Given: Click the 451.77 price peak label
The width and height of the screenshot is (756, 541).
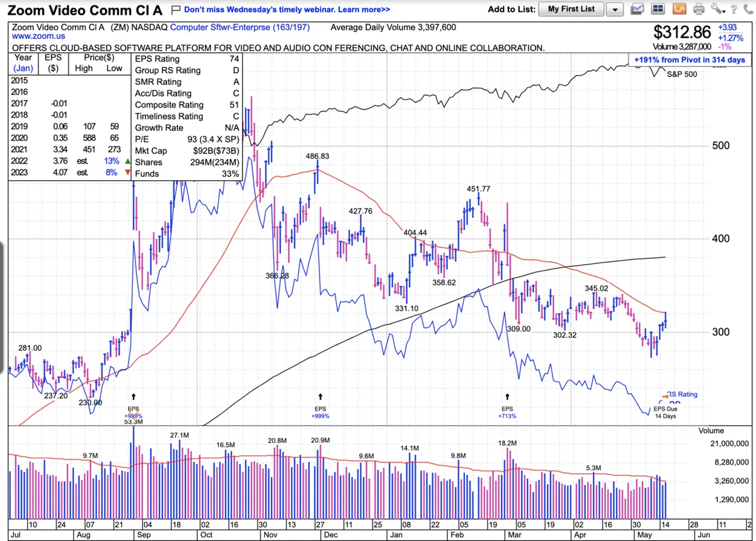Looking at the screenshot, I should click(x=478, y=189).
